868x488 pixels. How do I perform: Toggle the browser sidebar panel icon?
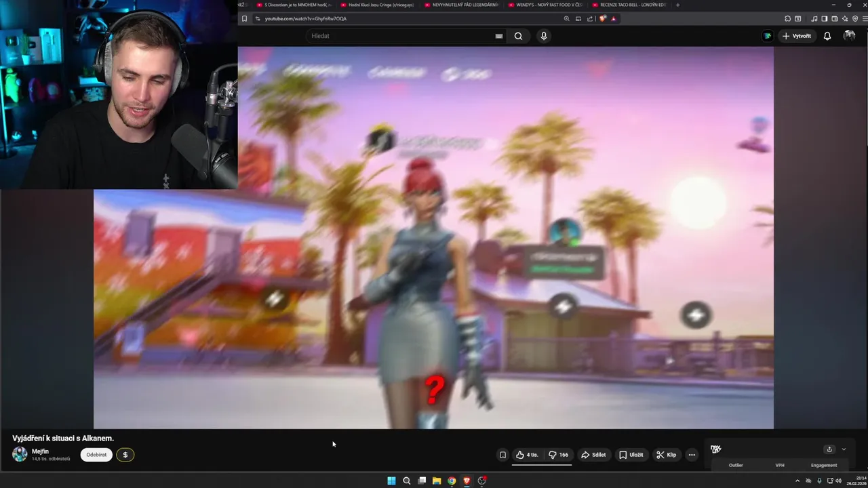(825, 18)
